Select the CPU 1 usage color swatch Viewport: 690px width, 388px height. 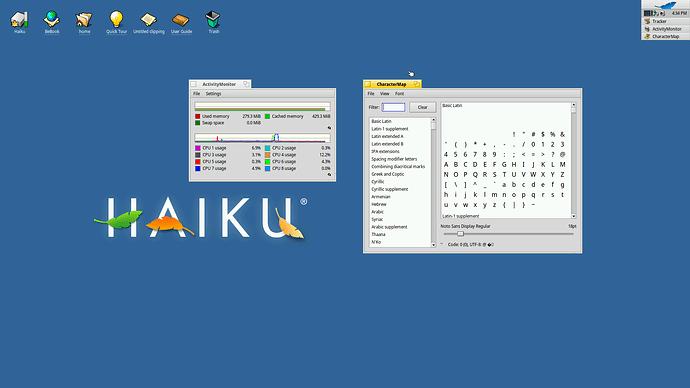[198, 148]
